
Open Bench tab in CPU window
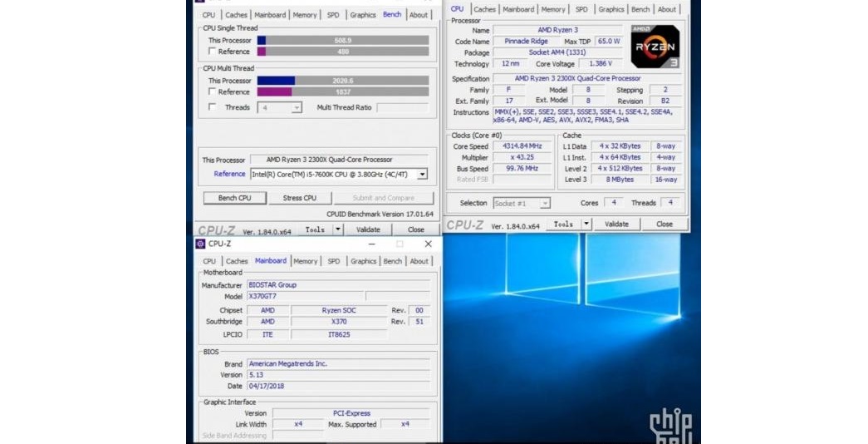click(640, 9)
